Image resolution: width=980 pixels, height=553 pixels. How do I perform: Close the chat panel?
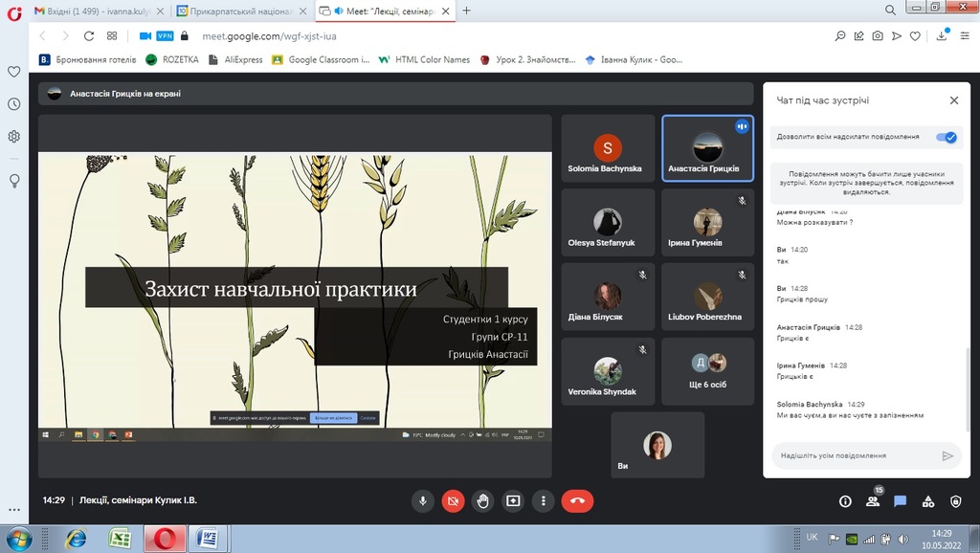pos(953,100)
